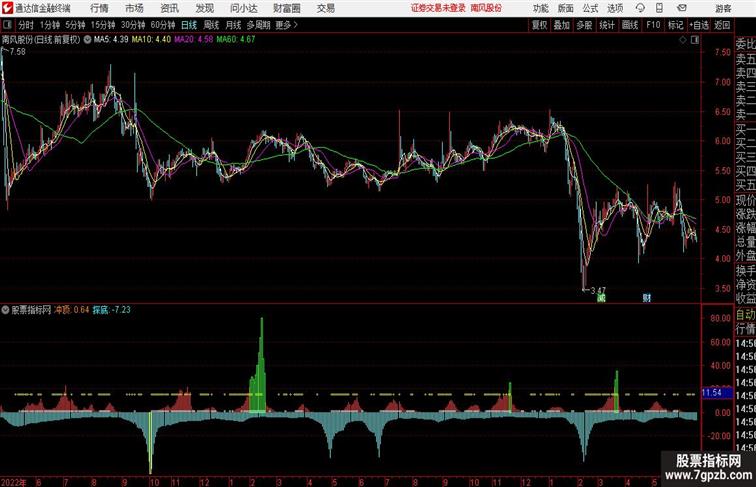This screenshot has height=487, width=756.
Task: Click the 通达信 red logo icon
Action: click(7, 8)
